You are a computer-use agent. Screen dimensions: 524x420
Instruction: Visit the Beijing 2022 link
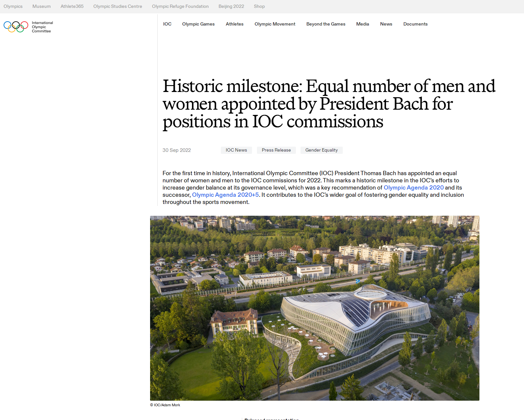tap(231, 6)
